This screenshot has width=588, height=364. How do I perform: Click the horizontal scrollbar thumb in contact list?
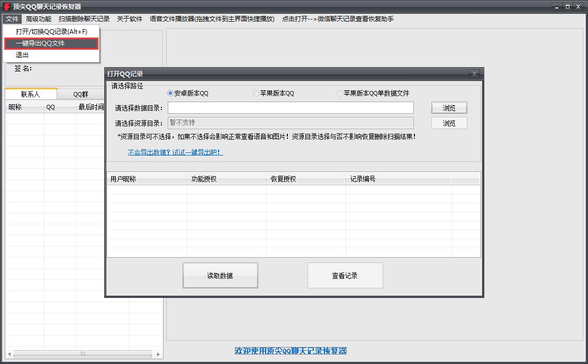coord(83,354)
